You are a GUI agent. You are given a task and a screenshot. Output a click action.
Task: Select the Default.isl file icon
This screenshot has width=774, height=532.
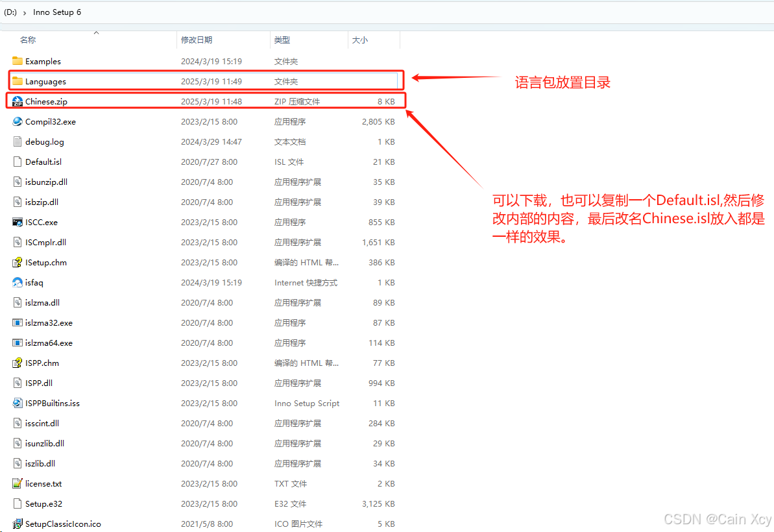coord(18,162)
